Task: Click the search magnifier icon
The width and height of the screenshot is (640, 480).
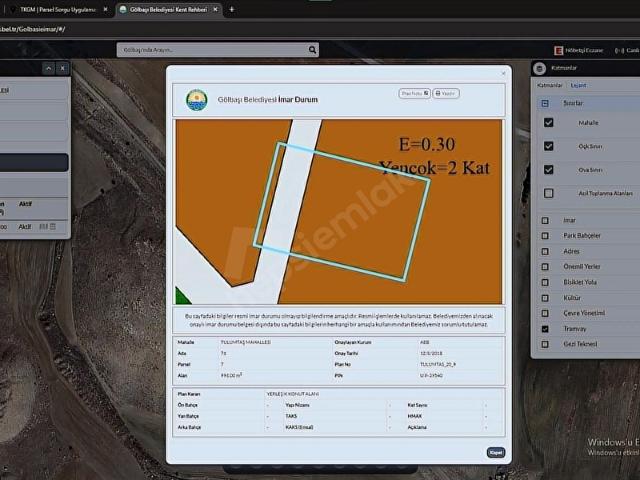Action: (x=313, y=50)
